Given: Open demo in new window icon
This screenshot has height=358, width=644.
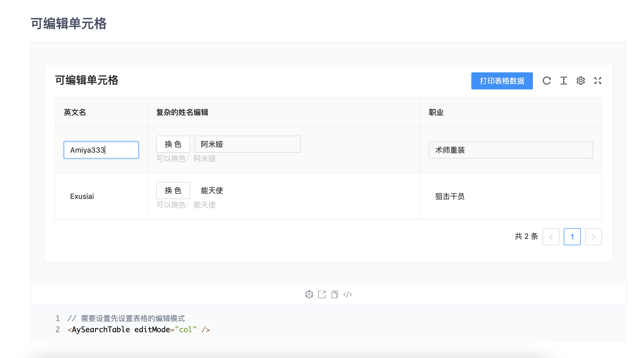Looking at the screenshot, I should 322,294.
